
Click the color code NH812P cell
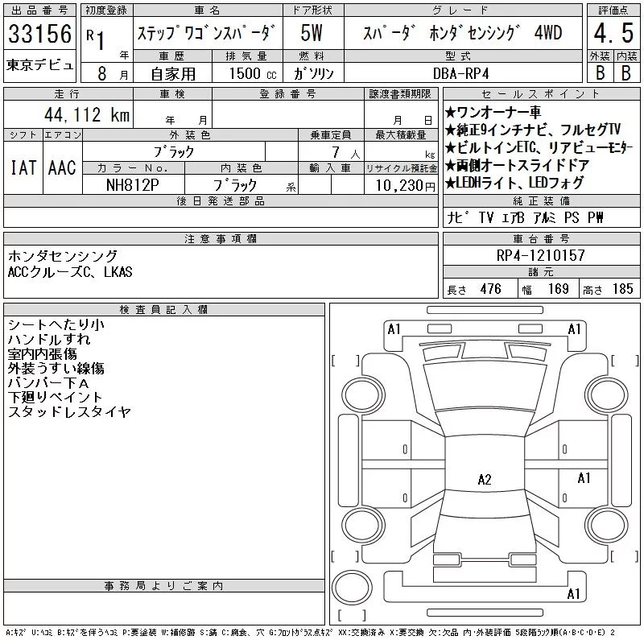click(x=134, y=185)
